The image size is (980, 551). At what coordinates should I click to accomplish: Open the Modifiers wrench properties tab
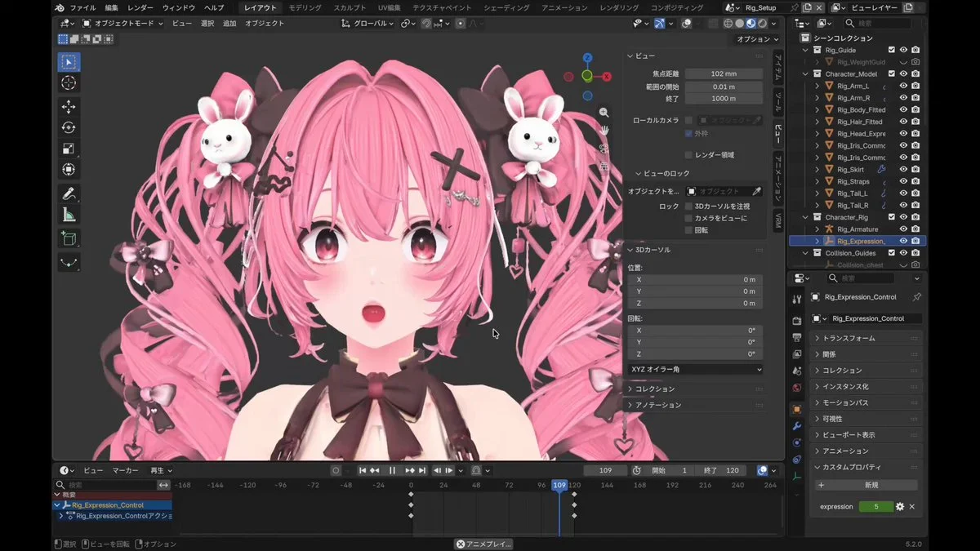(797, 426)
